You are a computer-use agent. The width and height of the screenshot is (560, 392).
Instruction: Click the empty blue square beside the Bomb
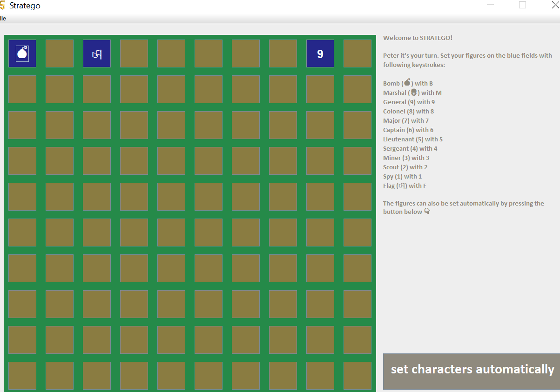60,53
